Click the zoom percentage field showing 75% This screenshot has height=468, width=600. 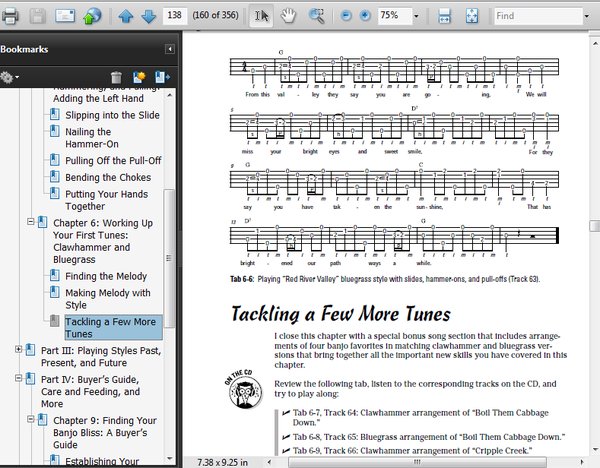[395, 15]
